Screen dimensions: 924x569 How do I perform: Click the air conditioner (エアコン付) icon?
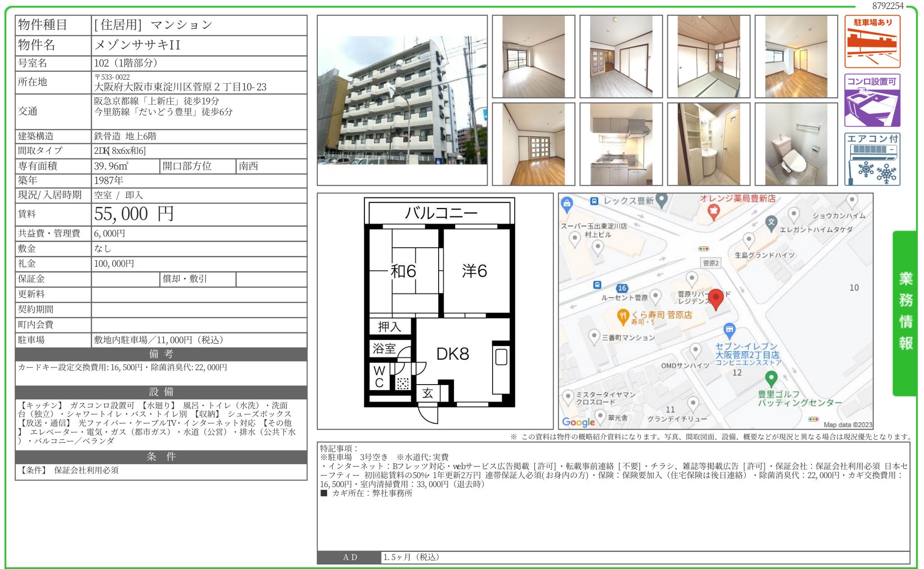tap(872, 159)
